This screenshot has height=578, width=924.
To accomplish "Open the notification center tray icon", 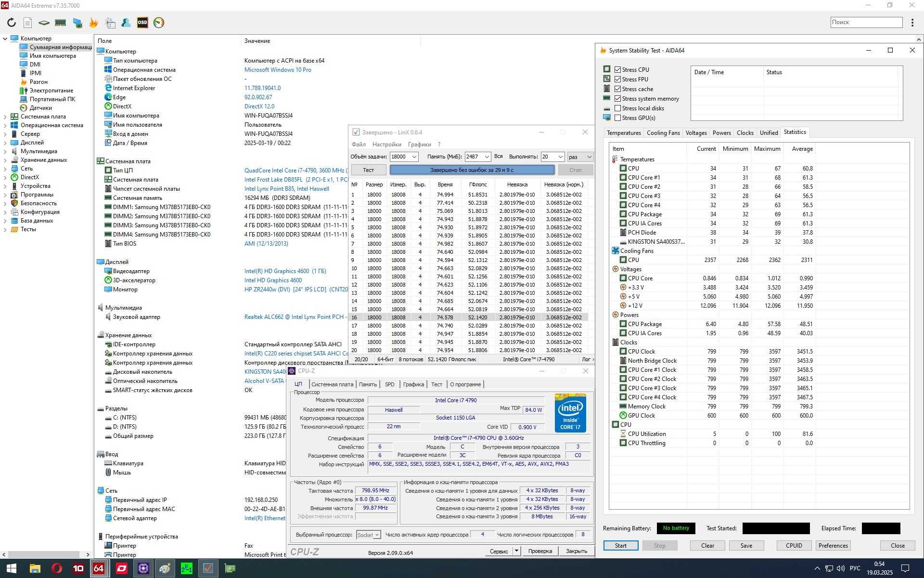I will click(905, 568).
